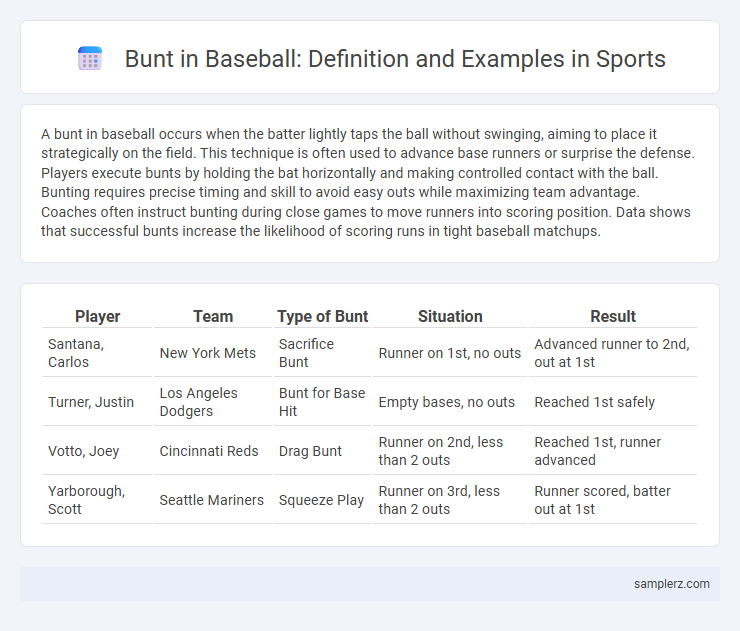The image size is (740, 631).
Task: Click the 'Reached 1st safely' result cell
Action: pyautogui.click(x=613, y=402)
